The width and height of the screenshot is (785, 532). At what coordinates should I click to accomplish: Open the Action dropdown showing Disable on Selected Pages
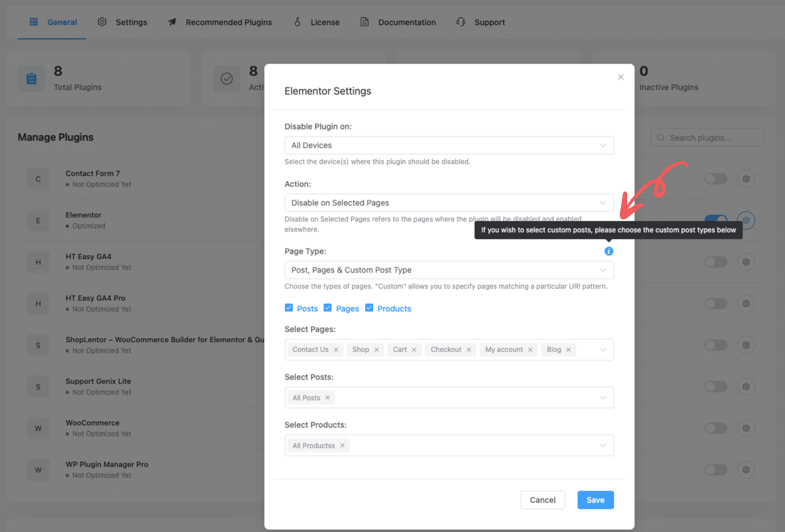pos(449,203)
